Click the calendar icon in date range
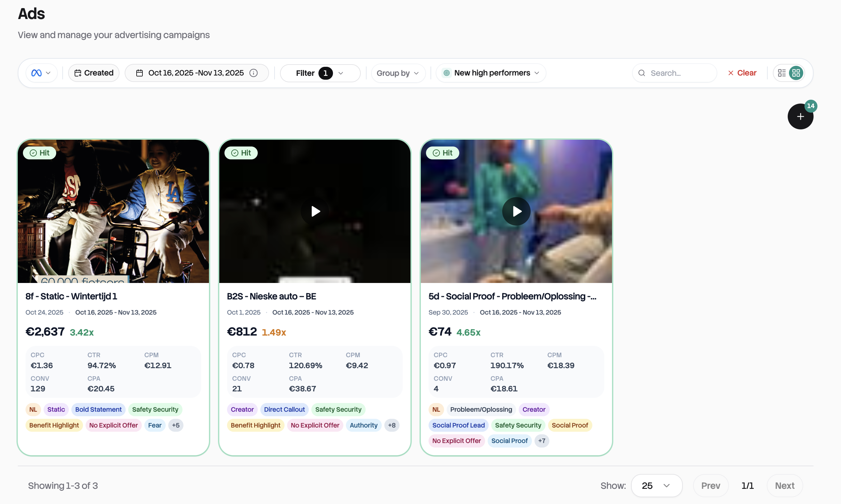This screenshot has height=504, width=841. [x=140, y=73]
